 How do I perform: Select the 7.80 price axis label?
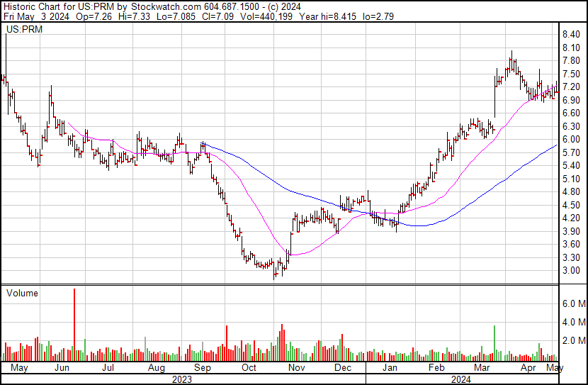pyautogui.click(x=571, y=61)
